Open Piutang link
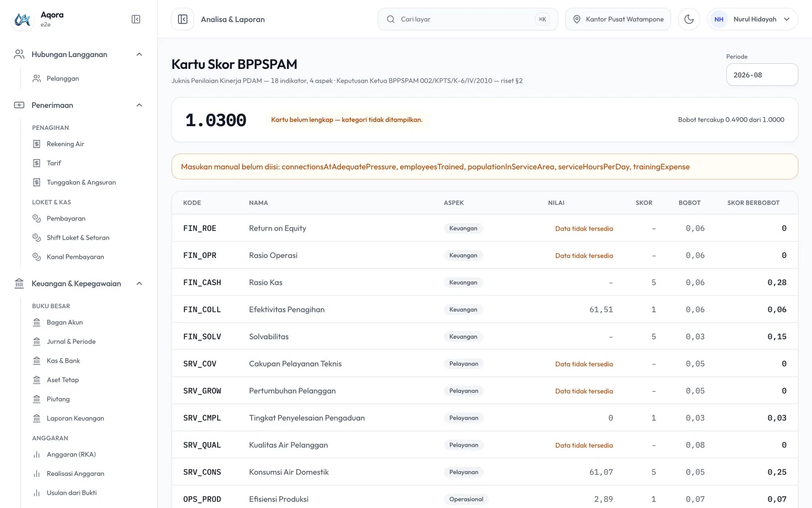The image size is (812, 508). 58,399
